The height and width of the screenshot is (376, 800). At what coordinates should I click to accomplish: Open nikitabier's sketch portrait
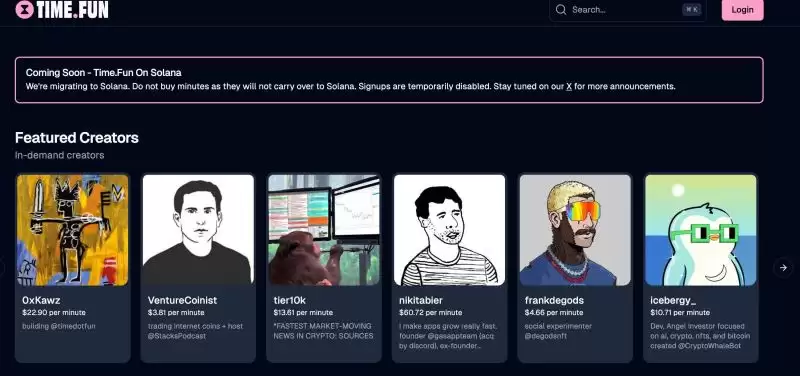449,230
